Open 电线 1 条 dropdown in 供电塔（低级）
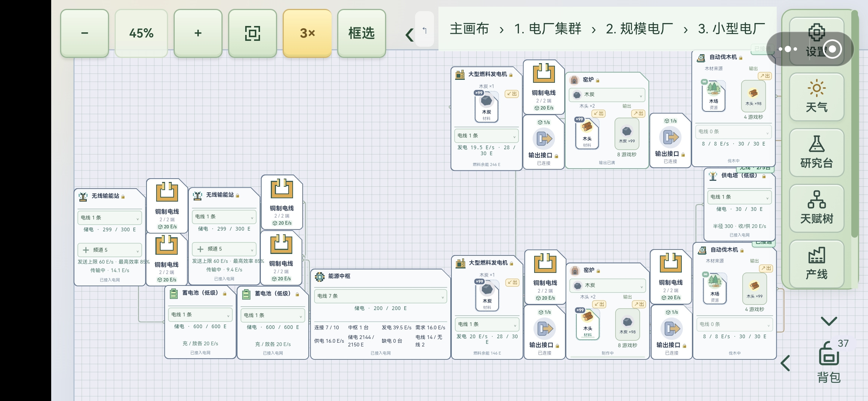The height and width of the screenshot is (401, 868). coord(739,197)
